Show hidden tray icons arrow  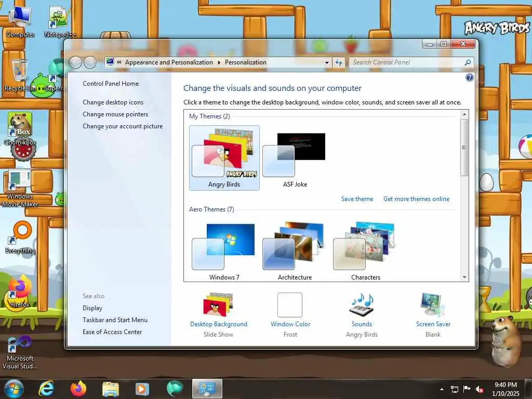(x=442, y=389)
